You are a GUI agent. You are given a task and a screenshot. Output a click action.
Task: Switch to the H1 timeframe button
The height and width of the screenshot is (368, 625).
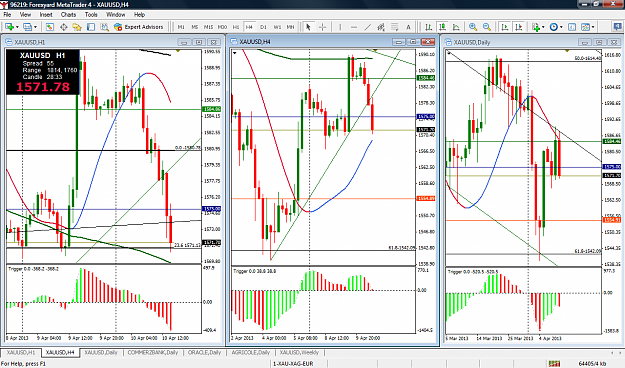pyautogui.click(x=236, y=27)
